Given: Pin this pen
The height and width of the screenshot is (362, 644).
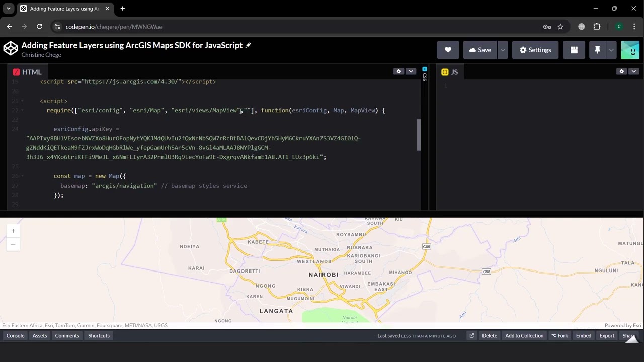Looking at the screenshot, I should [x=597, y=50].
